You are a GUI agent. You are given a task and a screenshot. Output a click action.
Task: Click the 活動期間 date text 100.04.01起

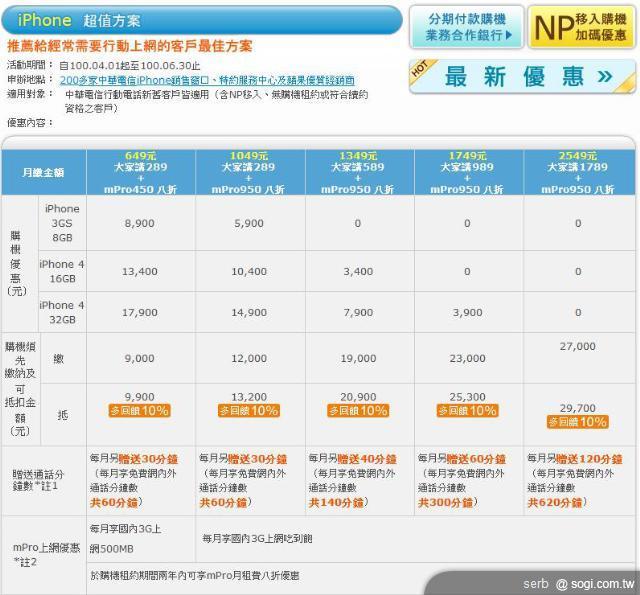(130, 66)
